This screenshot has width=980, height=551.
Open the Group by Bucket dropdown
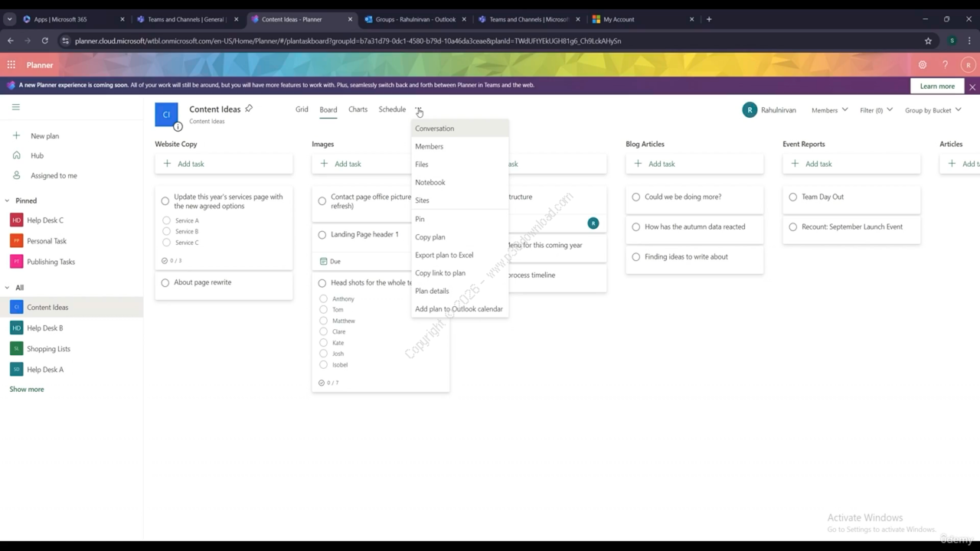(933, 110)
